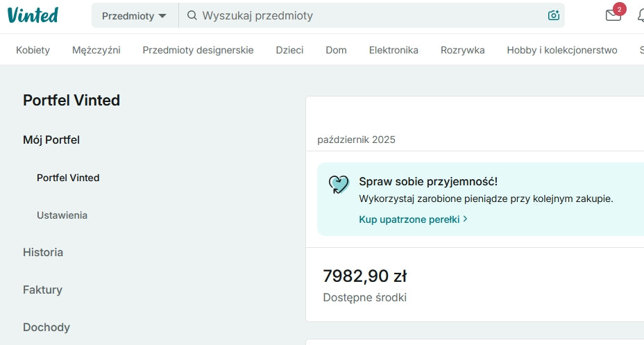Screen dimensions: 644x345
Task: Click the camera image search icon
Action: coord(553,15)
